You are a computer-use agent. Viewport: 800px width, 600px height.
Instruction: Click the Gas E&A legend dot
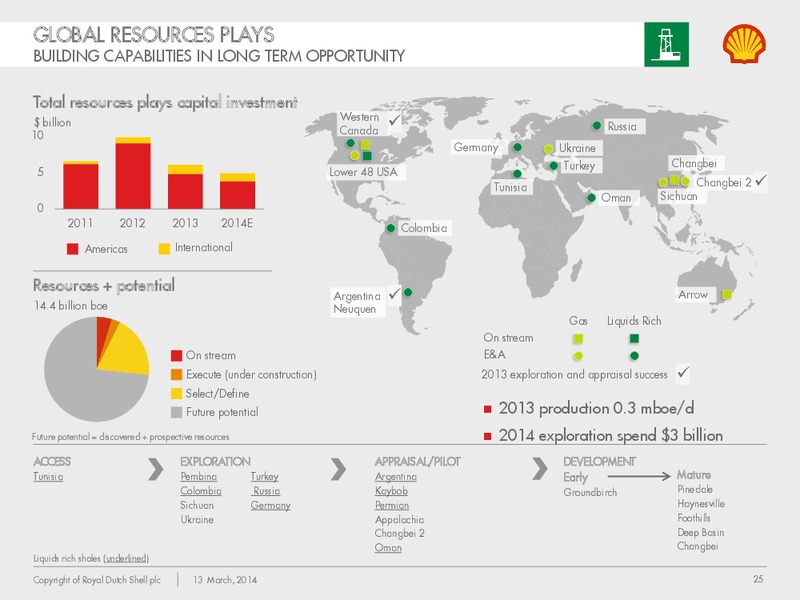pos(578,356)
